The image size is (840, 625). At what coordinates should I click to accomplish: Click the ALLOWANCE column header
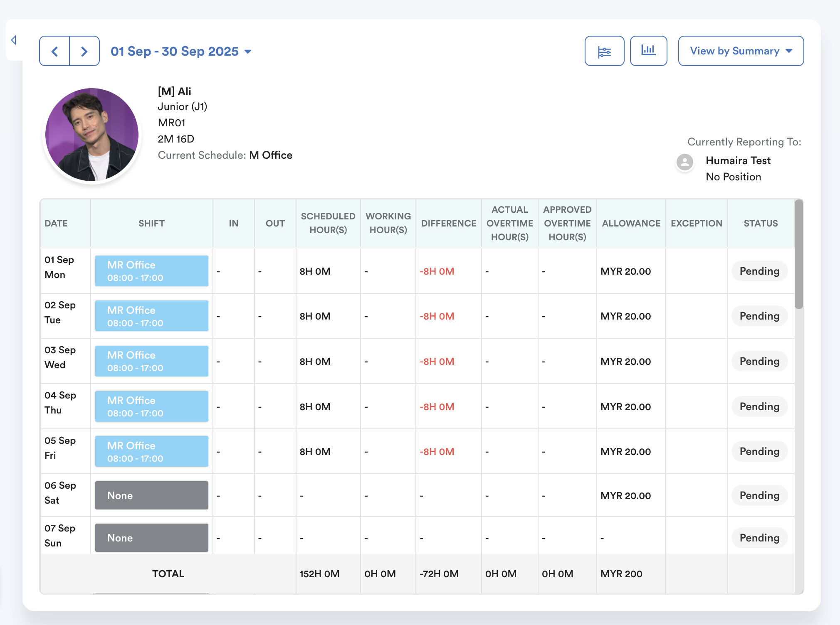(x=631, y=224)
